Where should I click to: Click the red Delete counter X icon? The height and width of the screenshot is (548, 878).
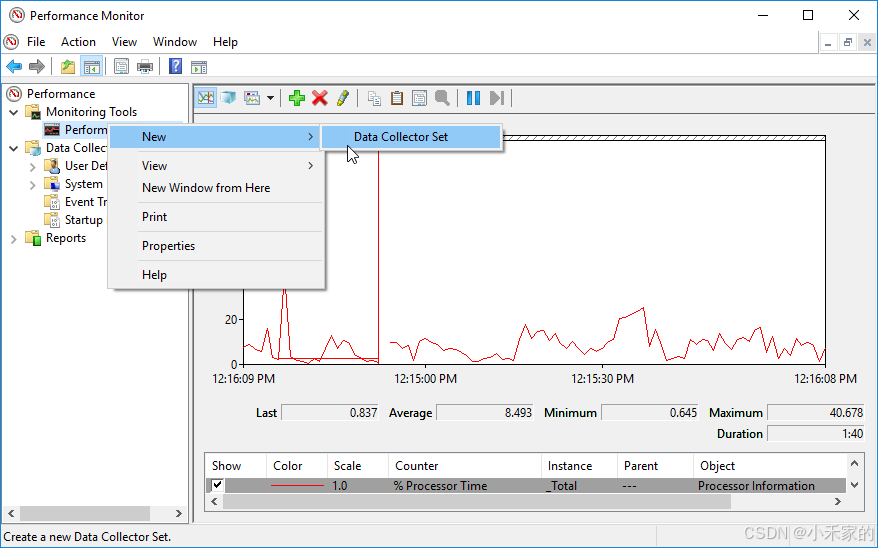coord(320,98)
